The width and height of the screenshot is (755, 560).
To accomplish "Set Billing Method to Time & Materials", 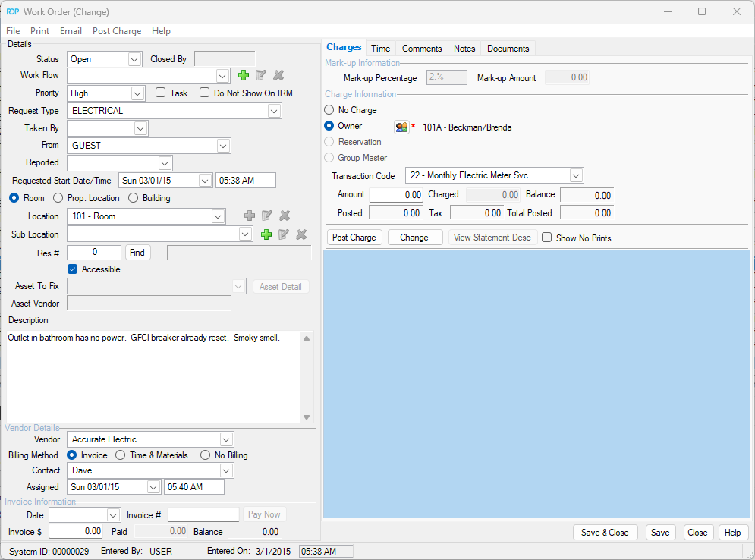I will (121, 455).
